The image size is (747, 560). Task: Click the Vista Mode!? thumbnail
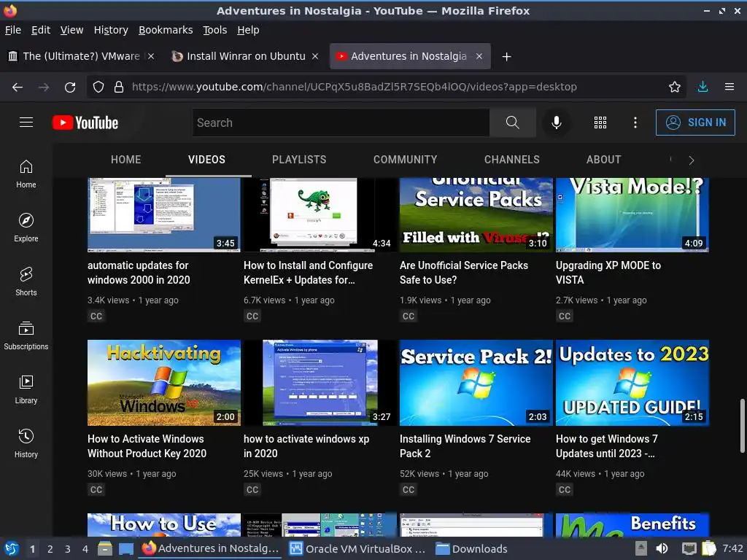632,215
